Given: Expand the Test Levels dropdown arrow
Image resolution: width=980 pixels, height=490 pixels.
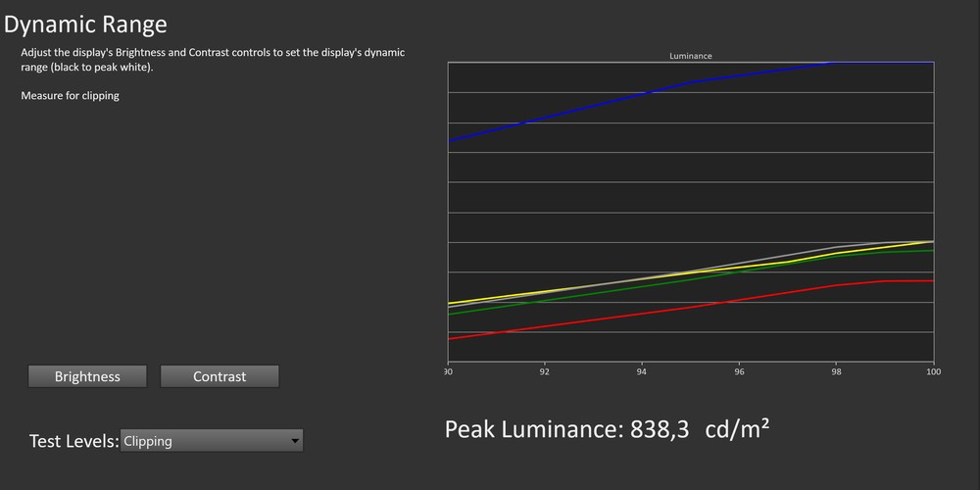Looking at the screenshot, I should pyautogui.click(x=295, y=442).
